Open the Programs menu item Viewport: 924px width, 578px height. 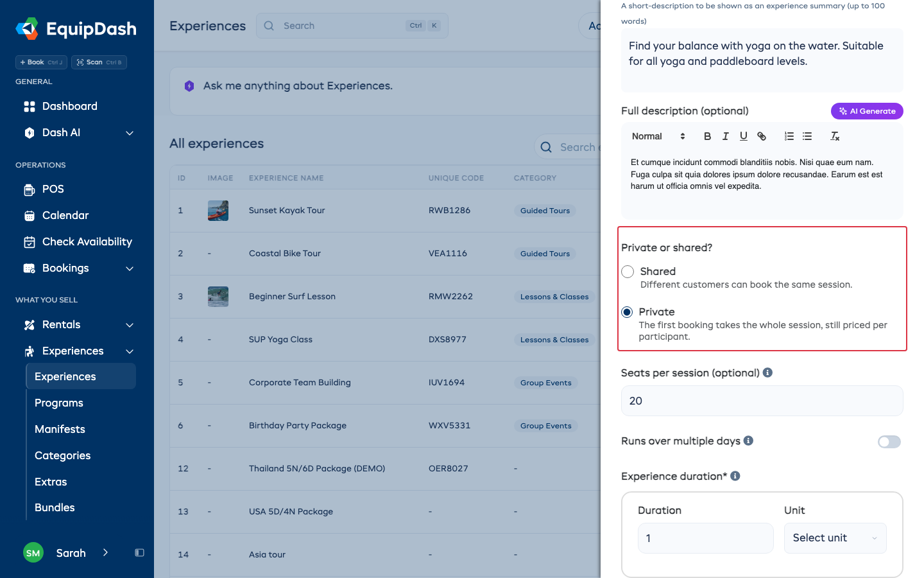(59, 403)
